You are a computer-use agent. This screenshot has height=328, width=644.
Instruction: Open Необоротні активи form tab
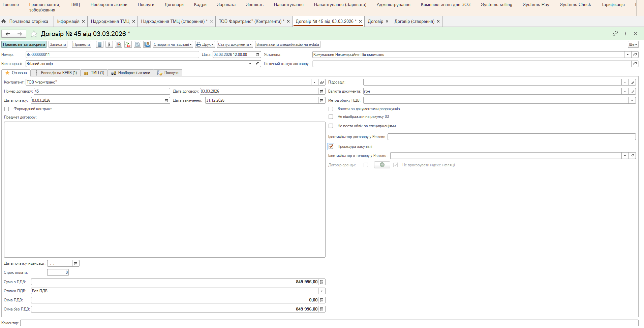(x=131, y=73)
